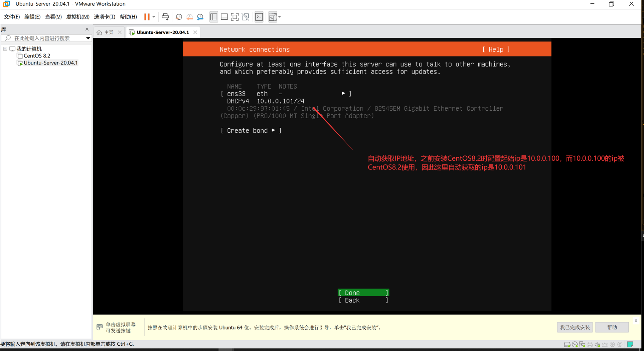Close the 主页 tab

point(120,32)
